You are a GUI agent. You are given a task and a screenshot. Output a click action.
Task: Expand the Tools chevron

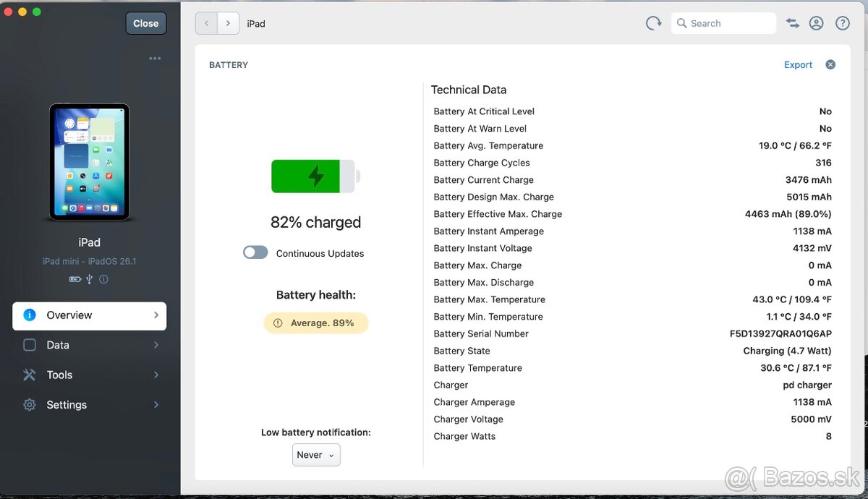click(156, 375)
